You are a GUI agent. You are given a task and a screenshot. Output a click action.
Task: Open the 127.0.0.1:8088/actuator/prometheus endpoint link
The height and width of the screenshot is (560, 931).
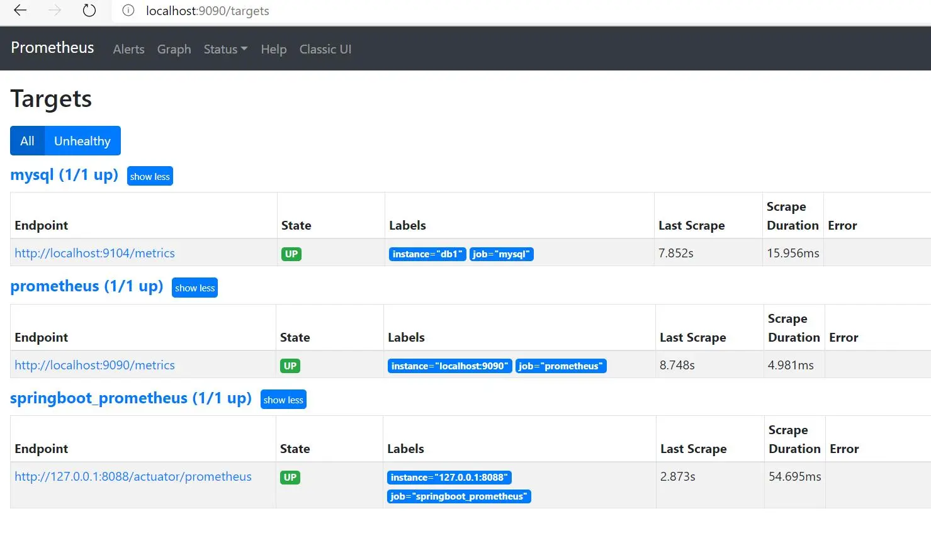(133, 476)
